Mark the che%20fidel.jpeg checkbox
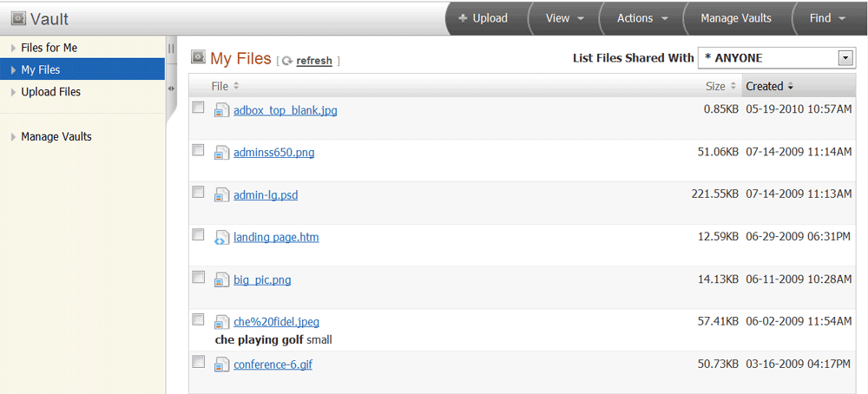This screenshot has height=394, width=868. (198, 319)
